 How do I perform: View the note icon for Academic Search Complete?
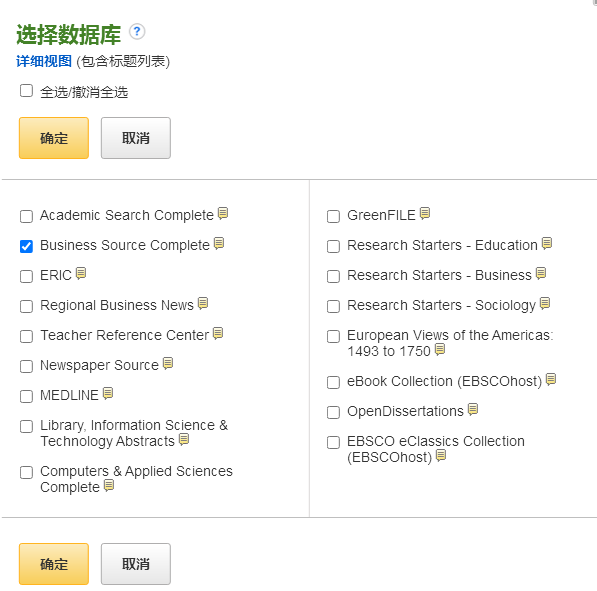[223, 213]
